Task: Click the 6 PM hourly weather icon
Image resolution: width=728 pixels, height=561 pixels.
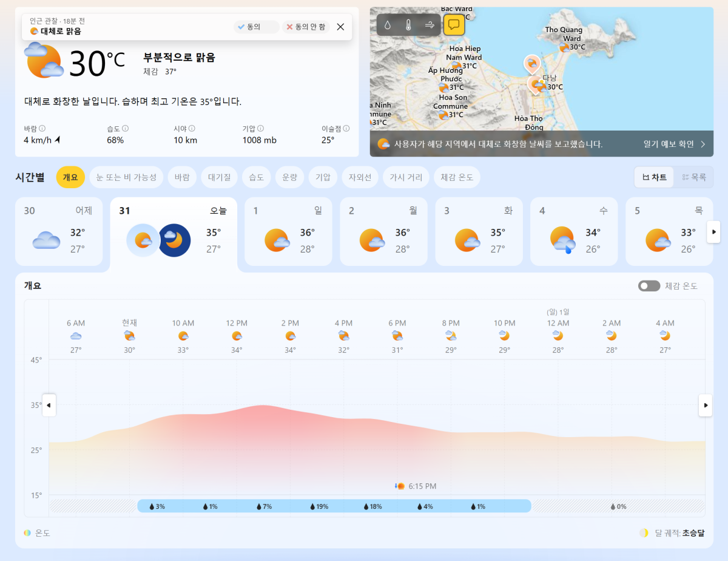Action: pyautogui.click(x=397, y=336)
